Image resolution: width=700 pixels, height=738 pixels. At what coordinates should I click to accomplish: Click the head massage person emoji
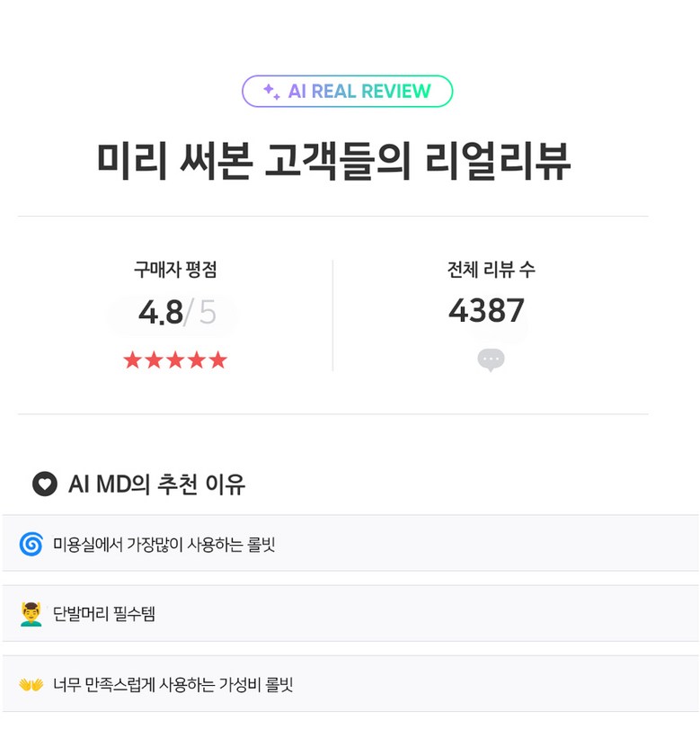(31, 614)
